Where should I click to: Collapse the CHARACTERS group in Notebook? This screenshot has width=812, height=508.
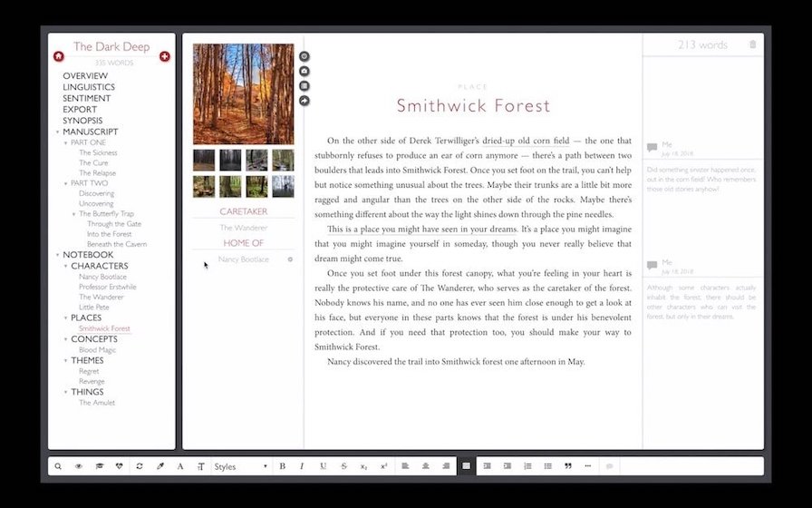[x=66, y=267]
